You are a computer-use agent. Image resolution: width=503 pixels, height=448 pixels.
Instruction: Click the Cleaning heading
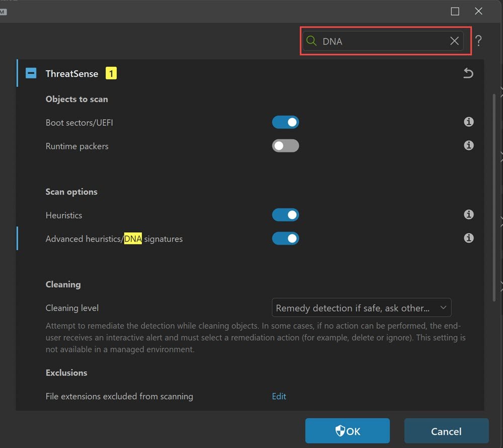tap(63, 285)
